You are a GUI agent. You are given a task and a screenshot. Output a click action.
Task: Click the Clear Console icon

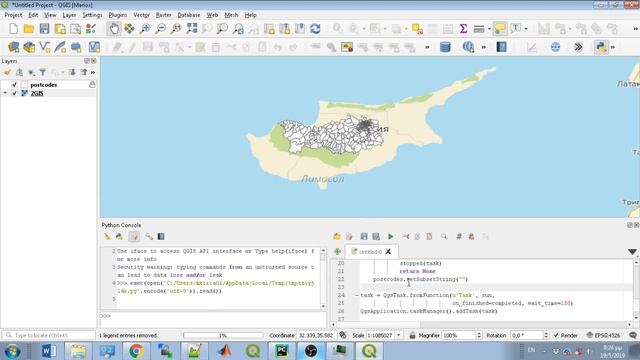[x=107, y=236]
